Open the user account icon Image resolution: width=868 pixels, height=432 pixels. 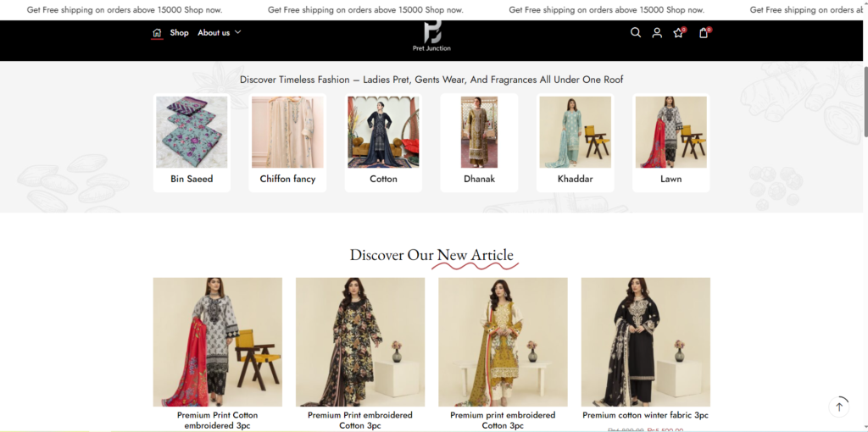pyautogui.click(x=657, y=33)
